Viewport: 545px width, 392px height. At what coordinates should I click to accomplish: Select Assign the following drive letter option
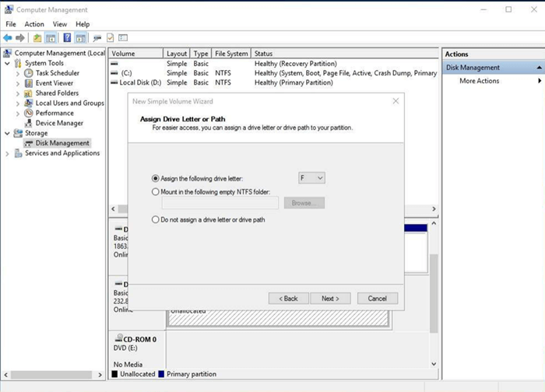coord(156,178)
